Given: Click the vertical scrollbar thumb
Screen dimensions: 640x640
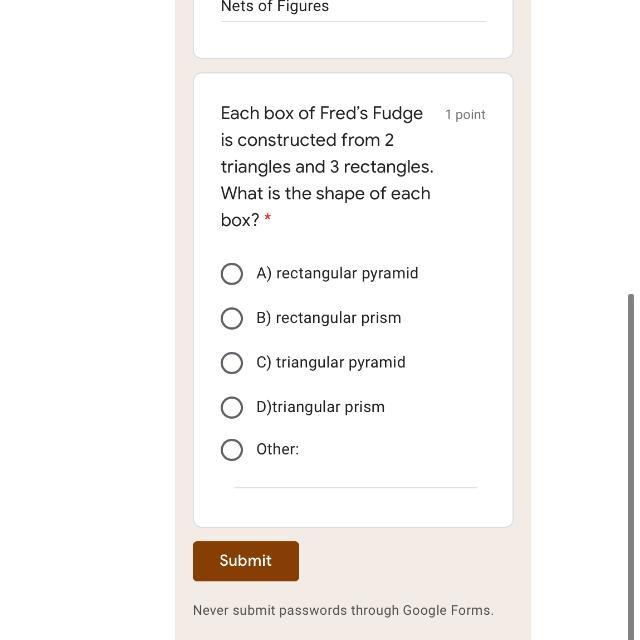Looking at the screenshot, I should click(x=630, y=460).
